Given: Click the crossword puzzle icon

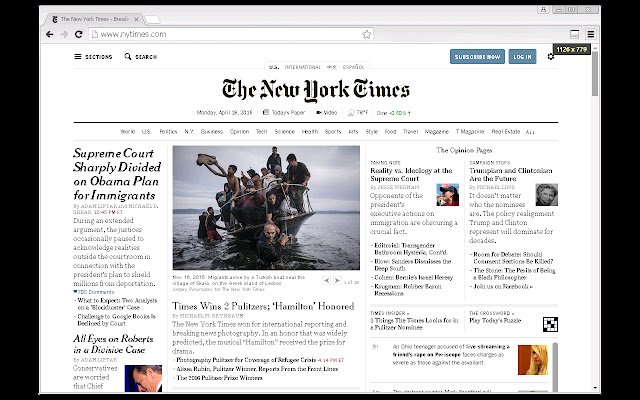Looking at the screenshot, I should 550,324.
